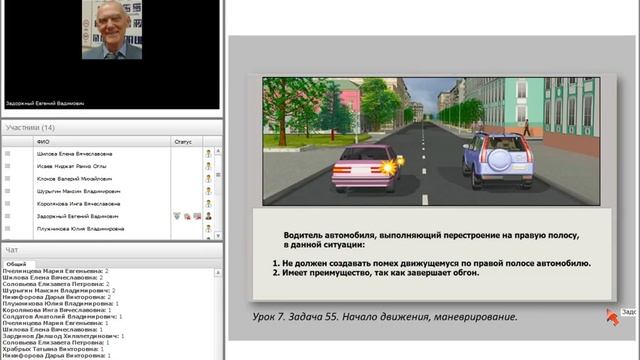Toggle the gray square beside Плужникова Юлия

tap(7, 229)
